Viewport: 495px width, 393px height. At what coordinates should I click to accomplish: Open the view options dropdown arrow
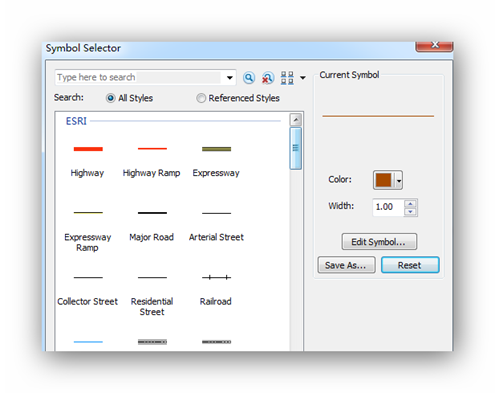[303, 78]
